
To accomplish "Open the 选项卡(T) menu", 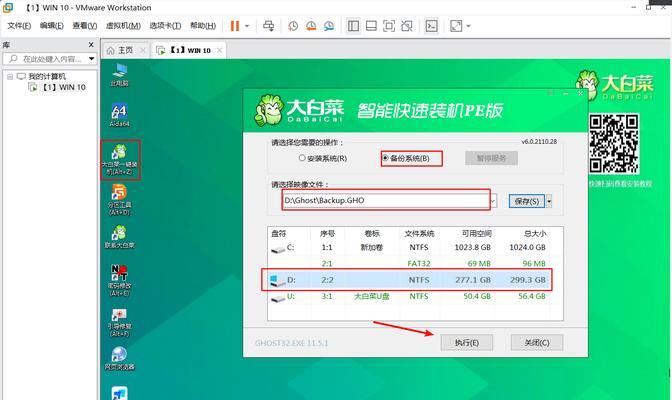I will click(165, 26).
